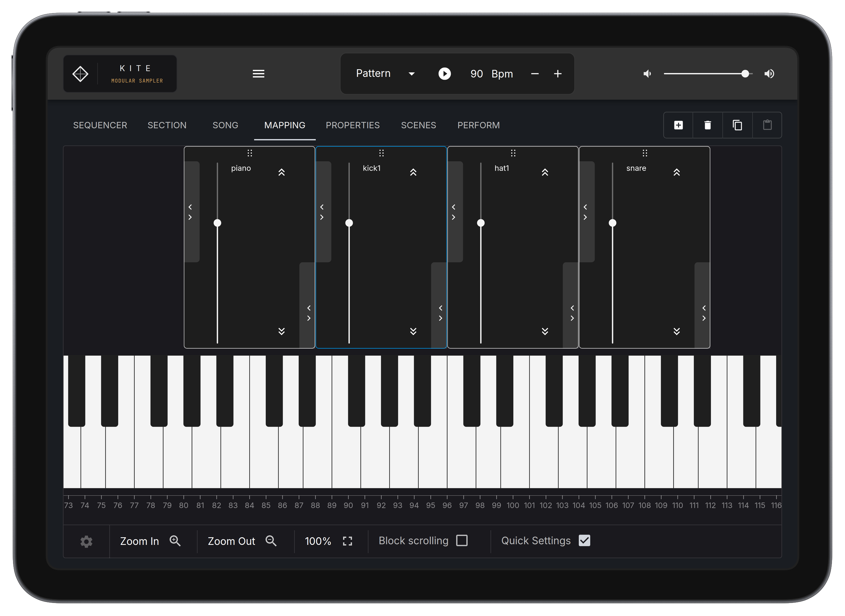Switch to the SEQUENCER tab
Image resolution: width=845 pixels, height=616 pixels.
[100, 125]
